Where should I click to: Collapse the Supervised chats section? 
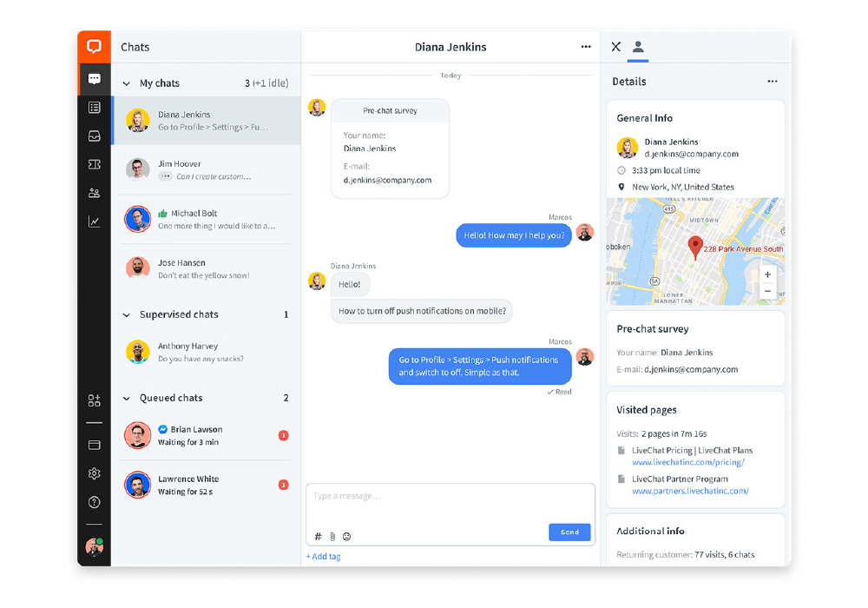[127, 315]
